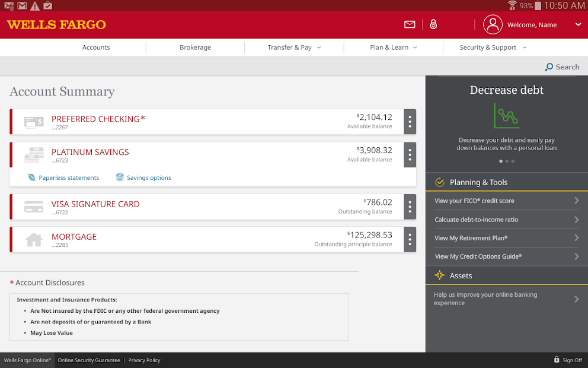The width and height of the screenshot is (588, 368).
Task: Open options menu for Preferred Checking
Action: pos(410,122)
